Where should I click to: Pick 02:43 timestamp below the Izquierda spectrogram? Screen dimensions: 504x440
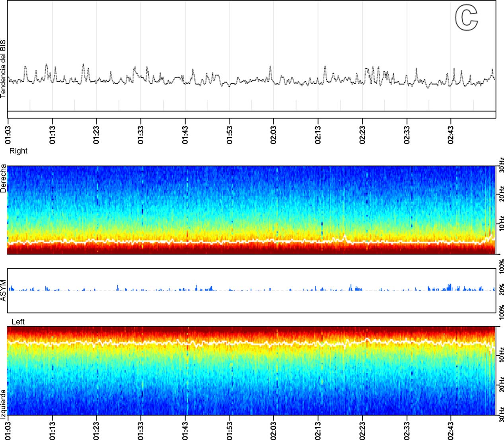(x=451, y=428)
